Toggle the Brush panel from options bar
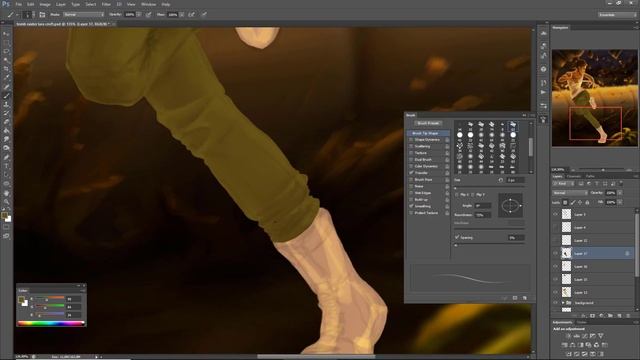 (x=42, y=14)
